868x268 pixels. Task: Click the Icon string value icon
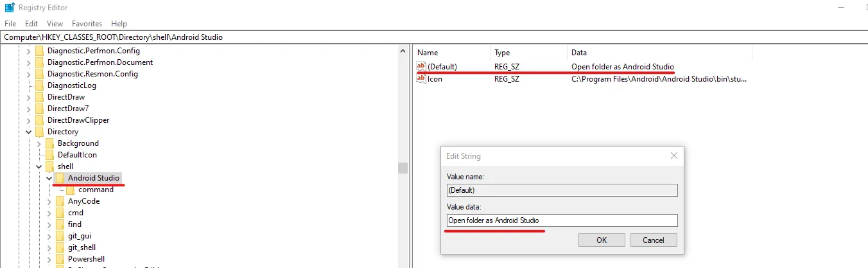421,79
